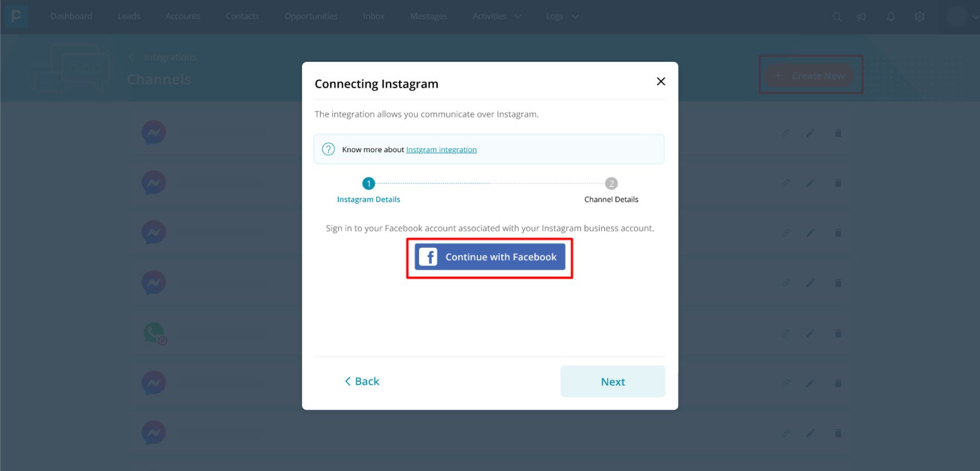
Task: Click the question mark help icon
Action: [328, 149]
